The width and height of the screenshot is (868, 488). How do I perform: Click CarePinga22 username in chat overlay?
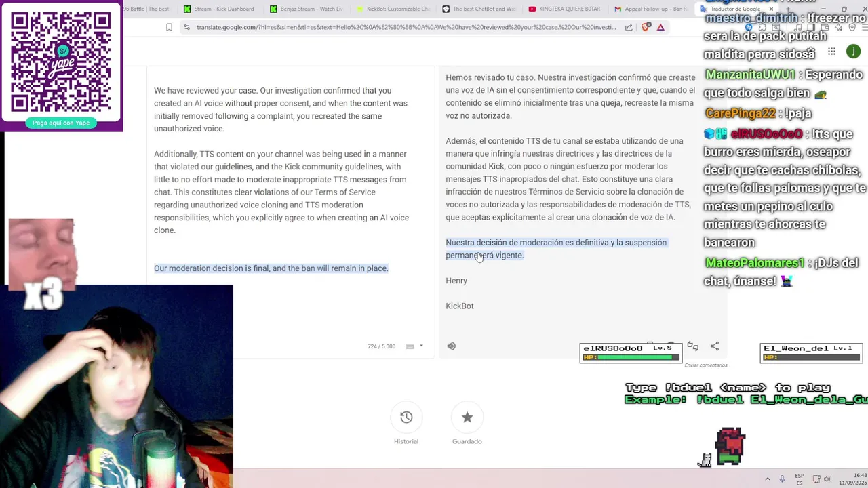tap(740, 113)
